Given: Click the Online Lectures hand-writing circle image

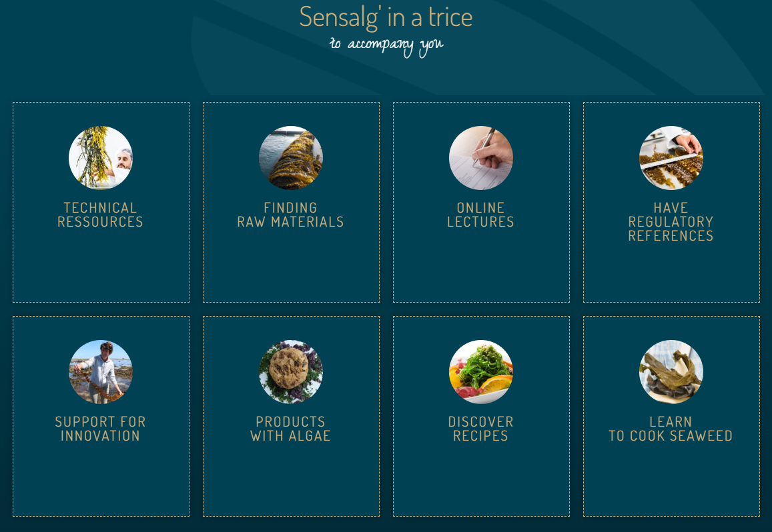Looking at the screenshot, I should tap(480, 158).
